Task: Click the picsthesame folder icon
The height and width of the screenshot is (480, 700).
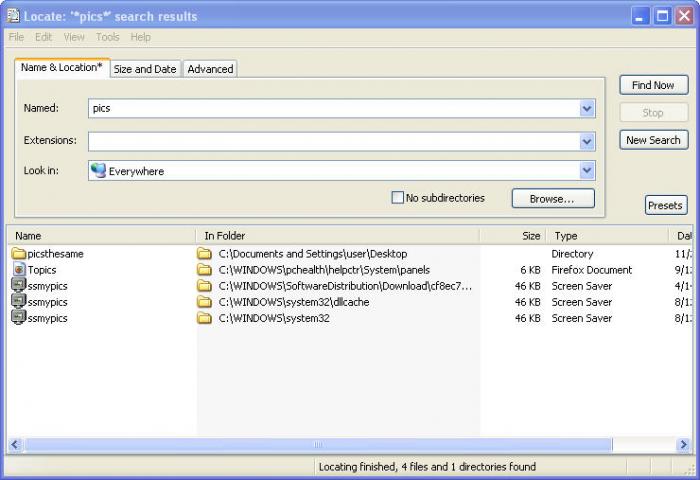Action: [x=19, y=254]
